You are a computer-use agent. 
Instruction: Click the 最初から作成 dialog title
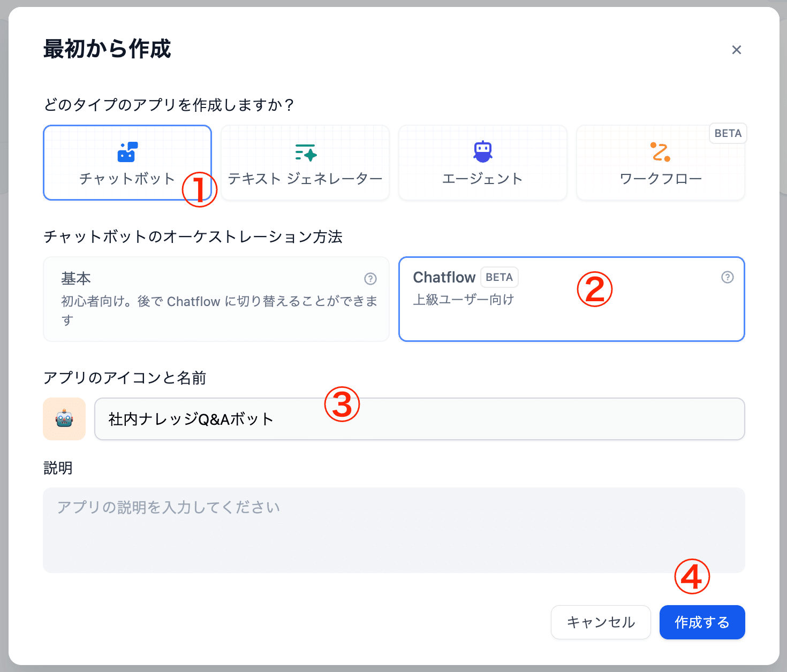coord(107,49)
